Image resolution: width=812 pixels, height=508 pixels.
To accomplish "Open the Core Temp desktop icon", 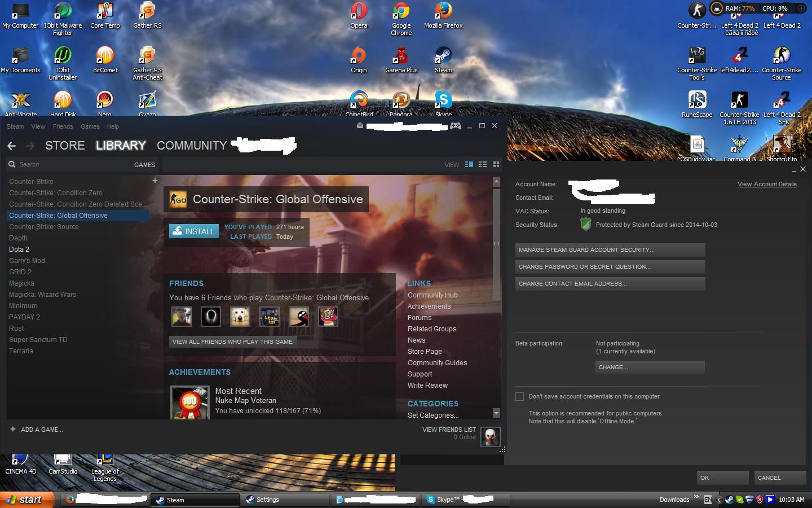I will tap(105, 16).
